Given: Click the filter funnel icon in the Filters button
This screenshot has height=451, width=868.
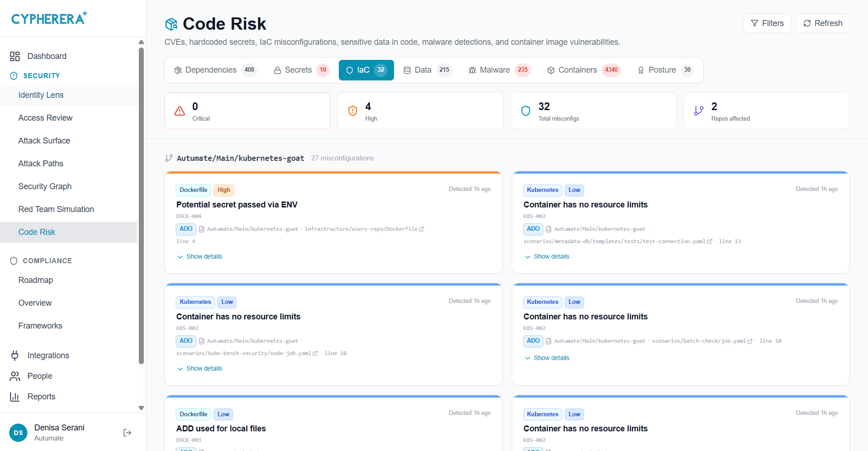Looking at the screenshot, I should pos(755,23).
